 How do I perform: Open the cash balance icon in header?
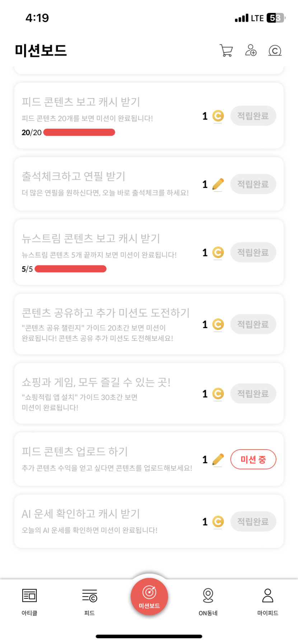pos(275,51)
